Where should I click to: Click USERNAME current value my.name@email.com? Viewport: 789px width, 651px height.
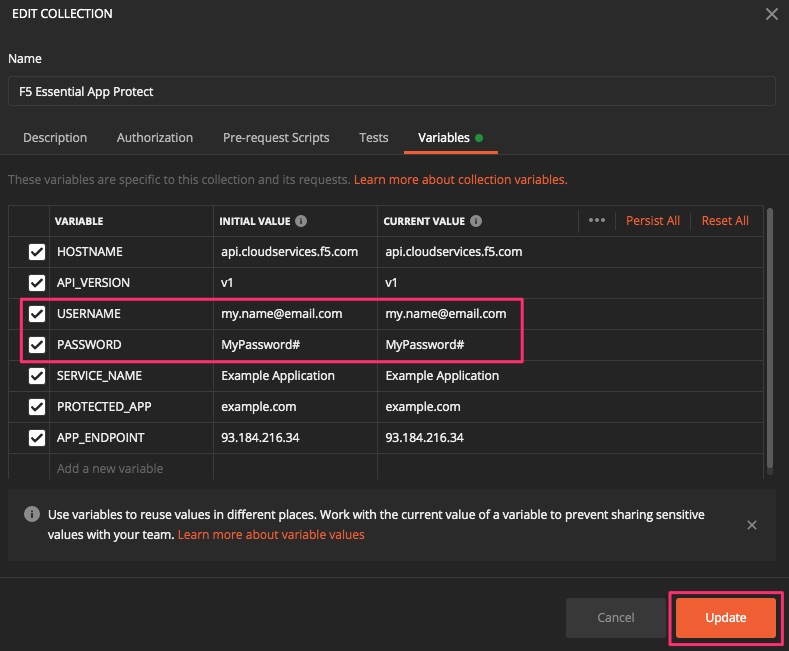click(x=445, y=314)
